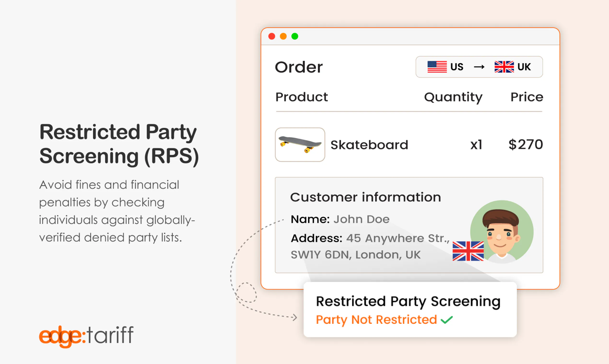Click the Restricted Party Screening card title
The height and width of the screenshot is (364, 609).
point(408,301)
